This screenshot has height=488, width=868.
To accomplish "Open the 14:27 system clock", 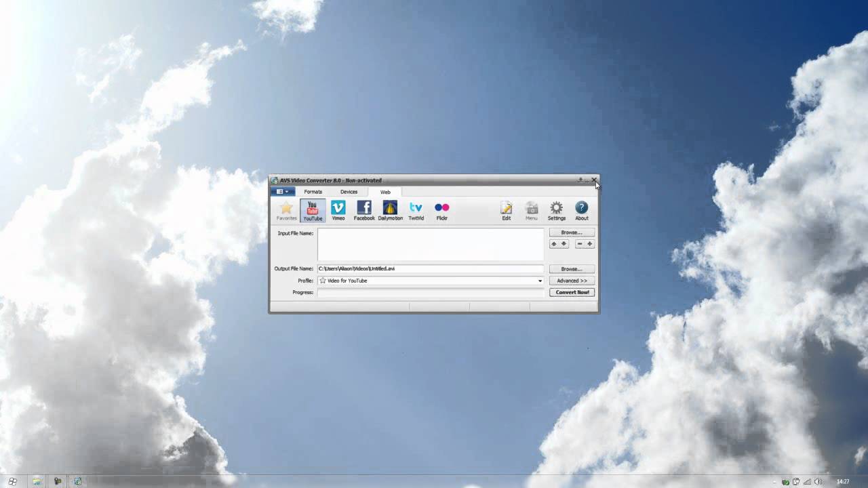I will (843, 482).
